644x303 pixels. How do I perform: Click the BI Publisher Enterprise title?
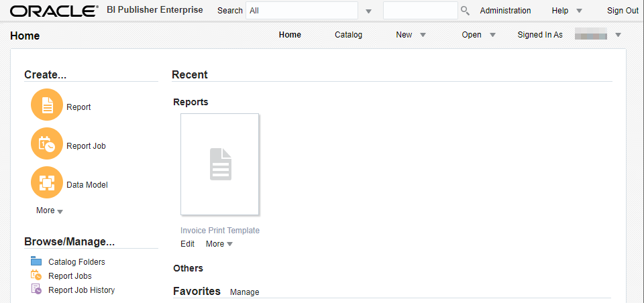pos(155,10)
